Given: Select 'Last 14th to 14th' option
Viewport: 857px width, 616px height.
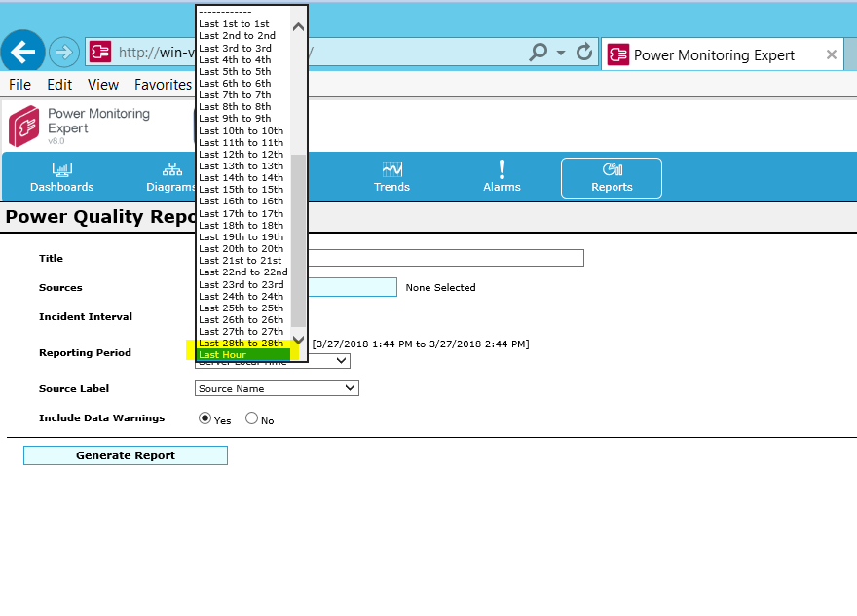Looking at the screenshot, I should point(243,178).
